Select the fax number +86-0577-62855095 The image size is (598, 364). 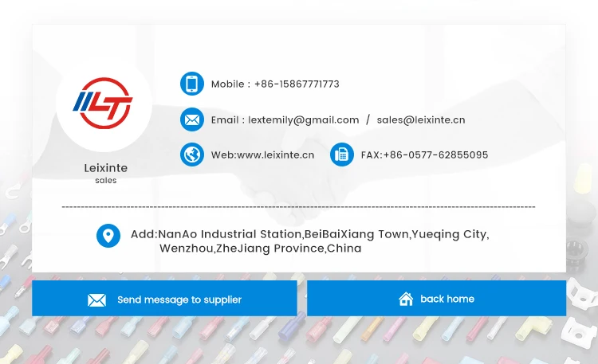point(435,155)
